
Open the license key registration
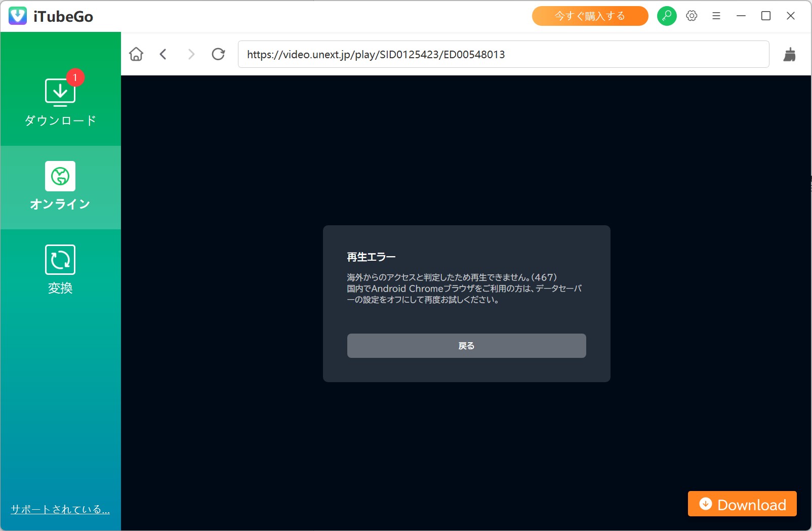click(x=667, y=16)
